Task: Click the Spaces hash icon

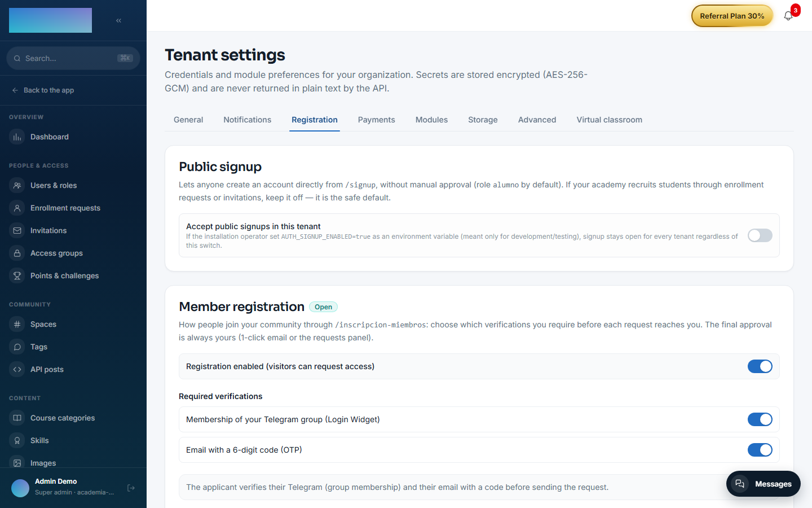Action: pyautogui.click(x=17, y=325)
